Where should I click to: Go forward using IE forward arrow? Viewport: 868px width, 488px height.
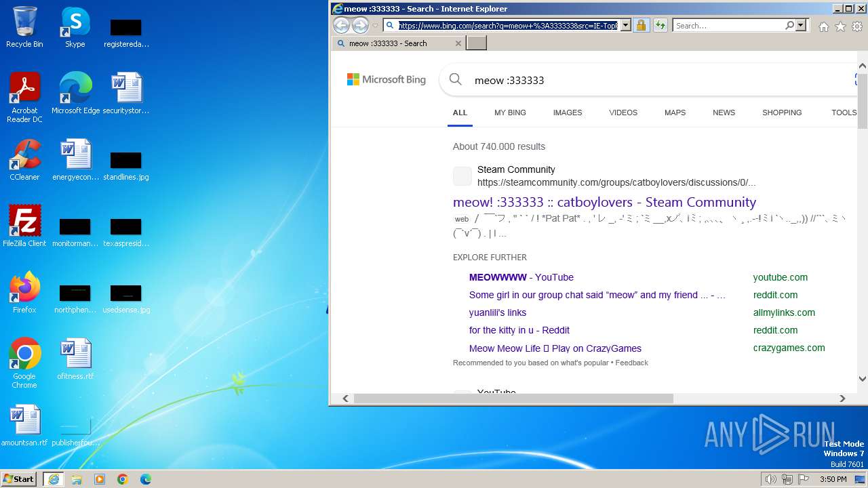[360, 26]
